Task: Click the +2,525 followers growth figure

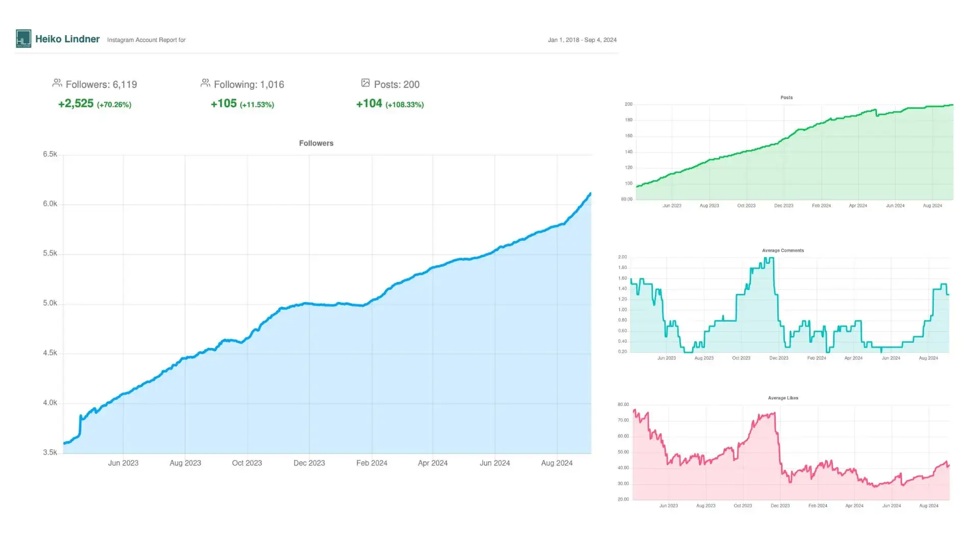Action: pos(76,104)
